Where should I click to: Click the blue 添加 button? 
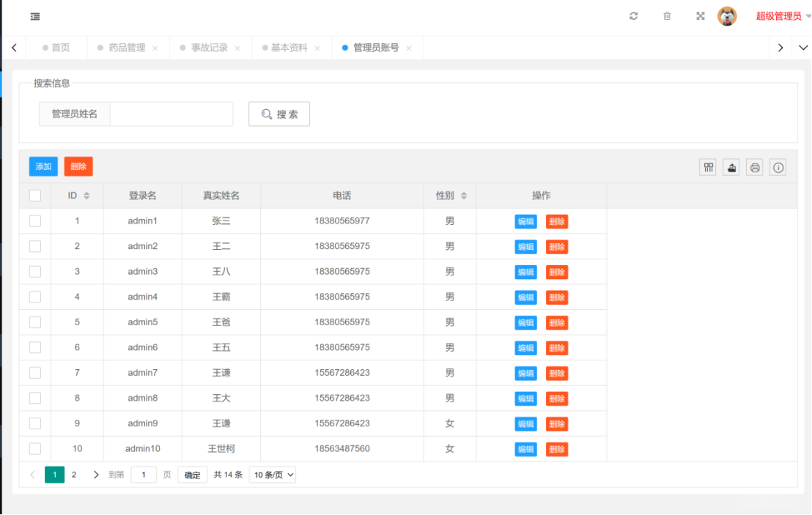tap(43, 166)
